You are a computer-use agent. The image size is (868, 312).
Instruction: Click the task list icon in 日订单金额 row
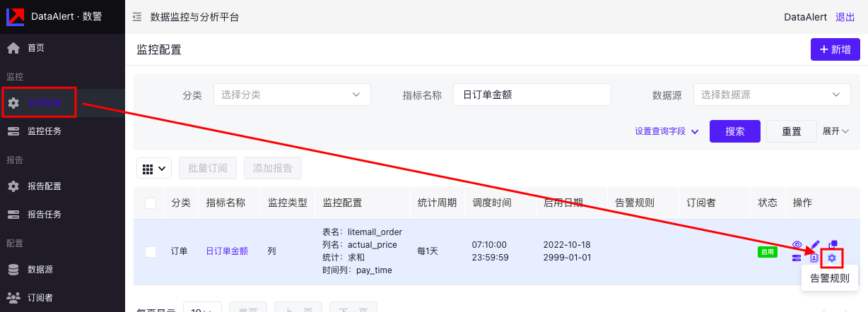[797, 258]
